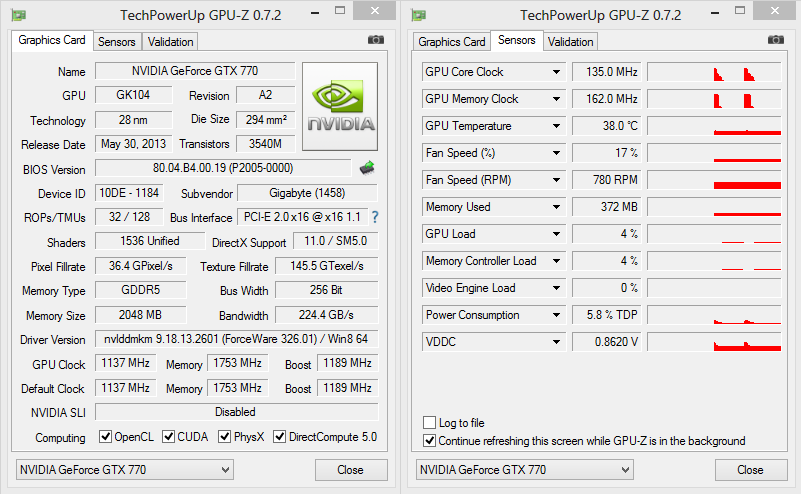Open the VDDC sensor dropdown
The image size is (801, 494).
(x=556, y=342)
